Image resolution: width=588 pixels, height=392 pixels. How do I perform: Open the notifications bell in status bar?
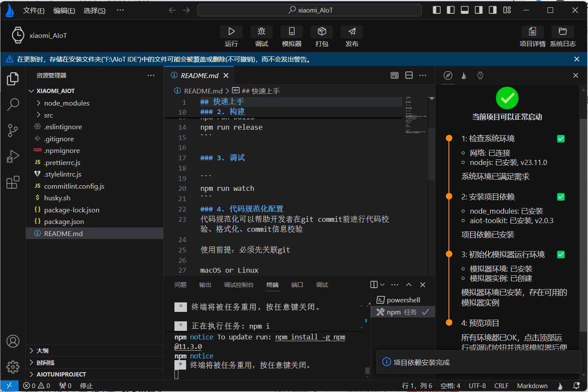coord(576,386)
